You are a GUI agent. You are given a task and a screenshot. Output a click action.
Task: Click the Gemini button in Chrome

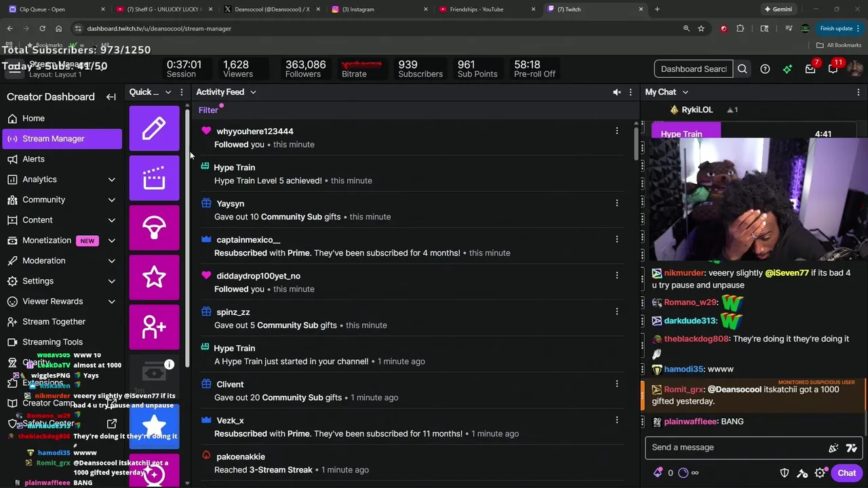click(x=778, y=9)
